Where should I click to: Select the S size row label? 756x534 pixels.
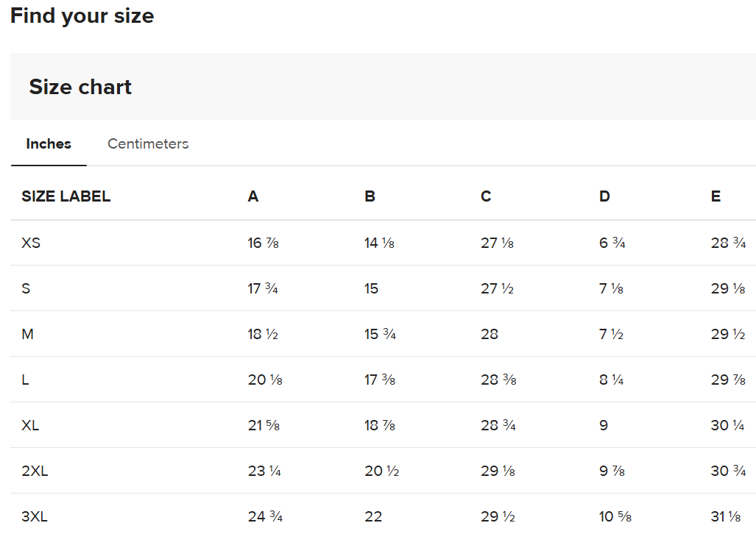tap(26, 288)
